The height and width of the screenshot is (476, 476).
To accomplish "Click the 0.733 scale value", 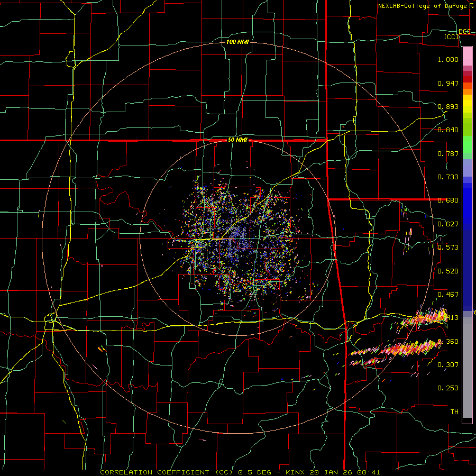I will click(448, 177).
